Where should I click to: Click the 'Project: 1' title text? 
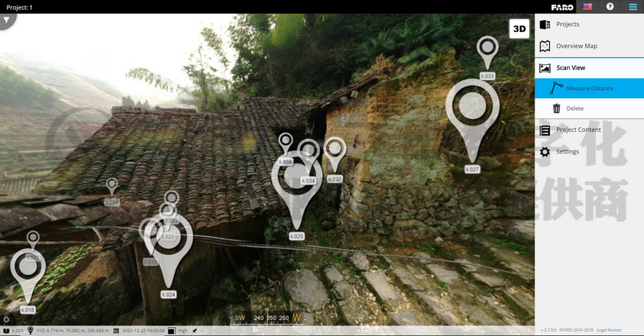point(19,7)
